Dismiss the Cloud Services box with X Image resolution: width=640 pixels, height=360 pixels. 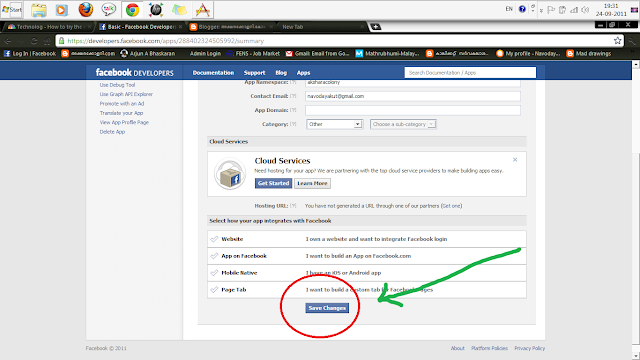point(515,160)
